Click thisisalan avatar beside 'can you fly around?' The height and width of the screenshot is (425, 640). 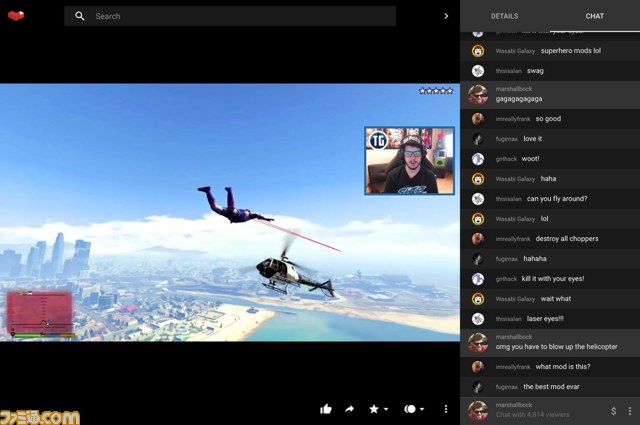click(x=478, y=199)
